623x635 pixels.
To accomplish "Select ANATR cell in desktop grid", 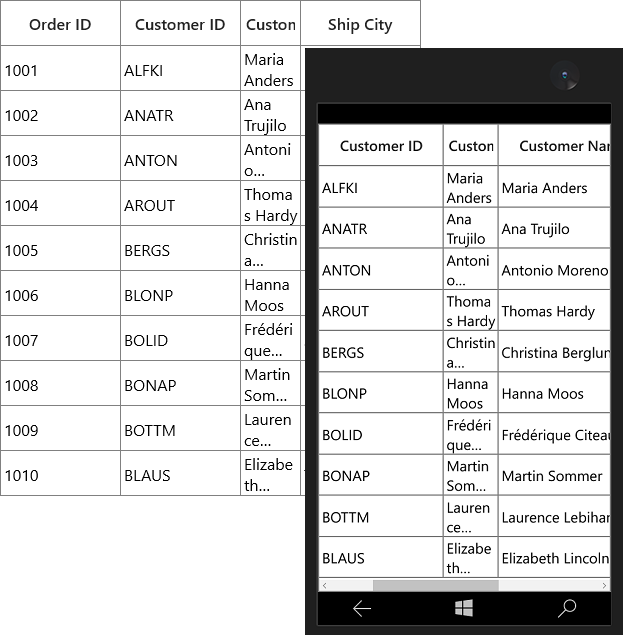I will pos(180,113).
